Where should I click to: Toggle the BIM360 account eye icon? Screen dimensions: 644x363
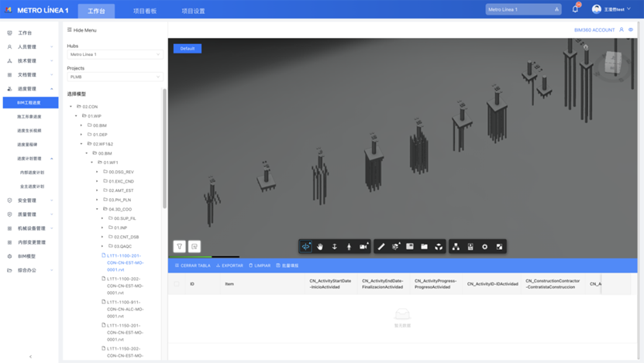631,29
